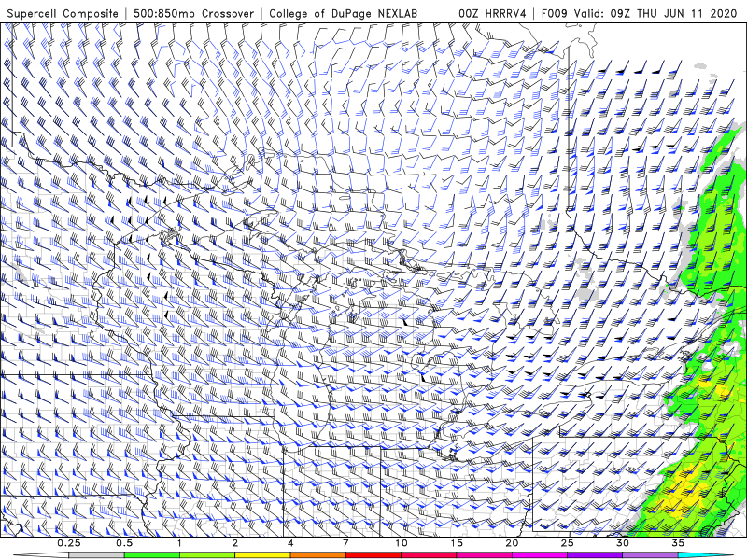Image resolution: width=747 pixels, height=560 pixels.
Task: Click the legend value 35
Action: (678, 543)
